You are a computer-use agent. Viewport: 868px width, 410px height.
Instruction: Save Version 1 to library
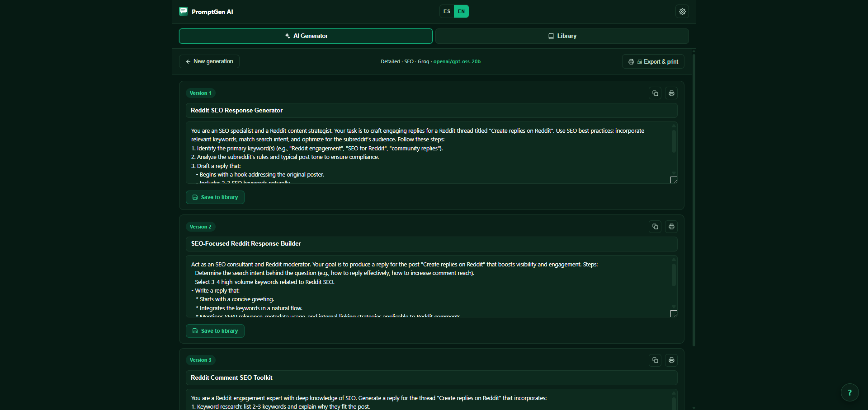215,197
